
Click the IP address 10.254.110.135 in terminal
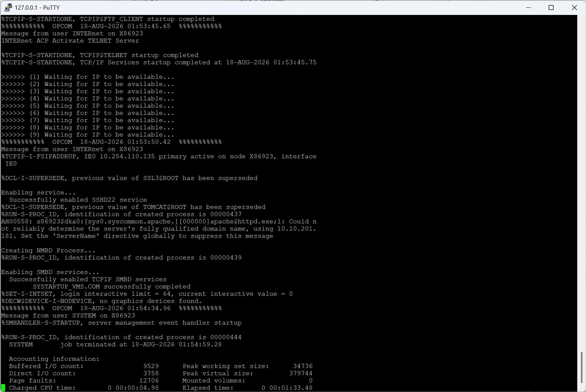click(127, 156)
